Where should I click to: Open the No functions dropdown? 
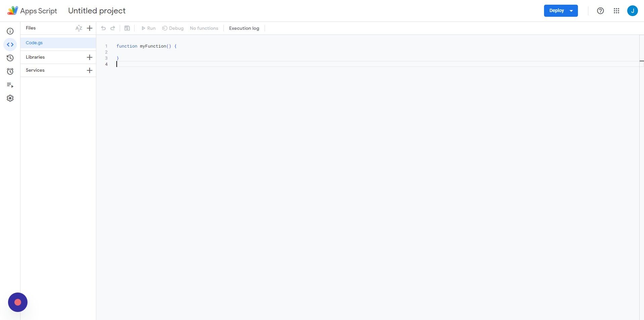(x=204, y=28)
